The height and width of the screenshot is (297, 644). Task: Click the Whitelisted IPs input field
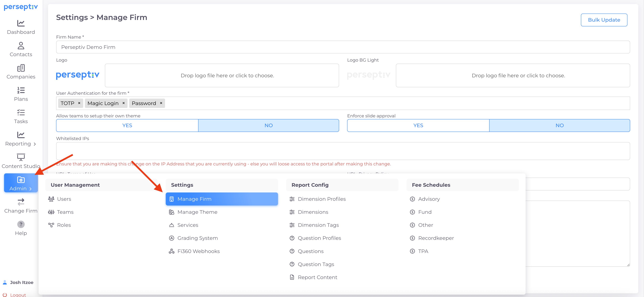point(342,151)
